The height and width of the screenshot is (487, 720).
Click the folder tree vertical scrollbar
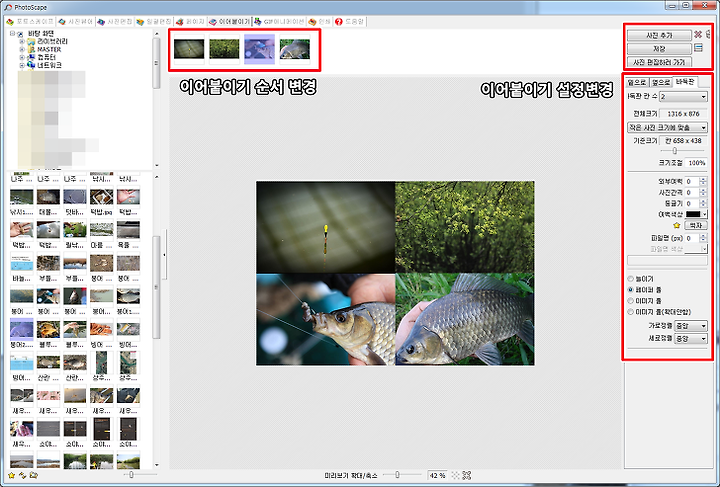tap(157, 99)
